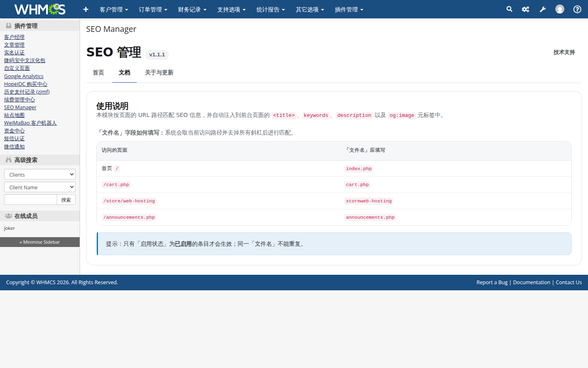Open SEO Manager sidebar link
588x368 pixels.
20,108
